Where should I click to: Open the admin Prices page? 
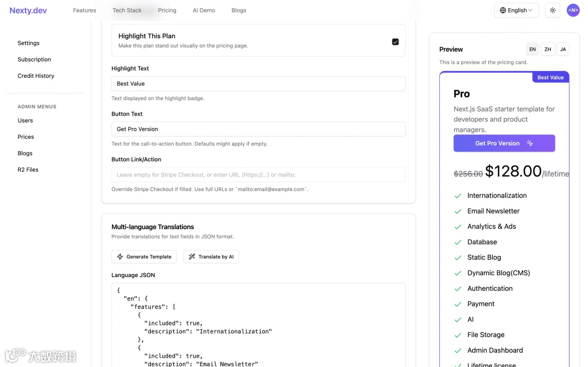(x=26, y=137)
